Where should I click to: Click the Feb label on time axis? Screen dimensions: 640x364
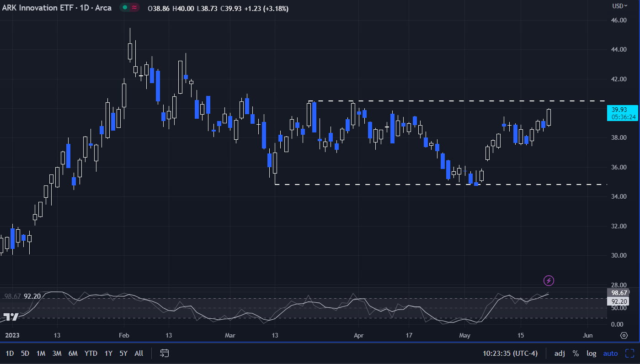(x=123, y=335)
